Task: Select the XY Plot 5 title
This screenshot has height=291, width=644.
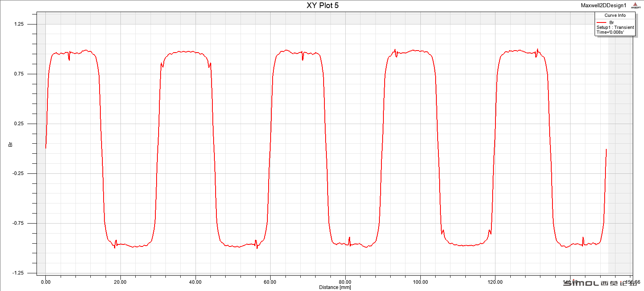Action: 322,5
